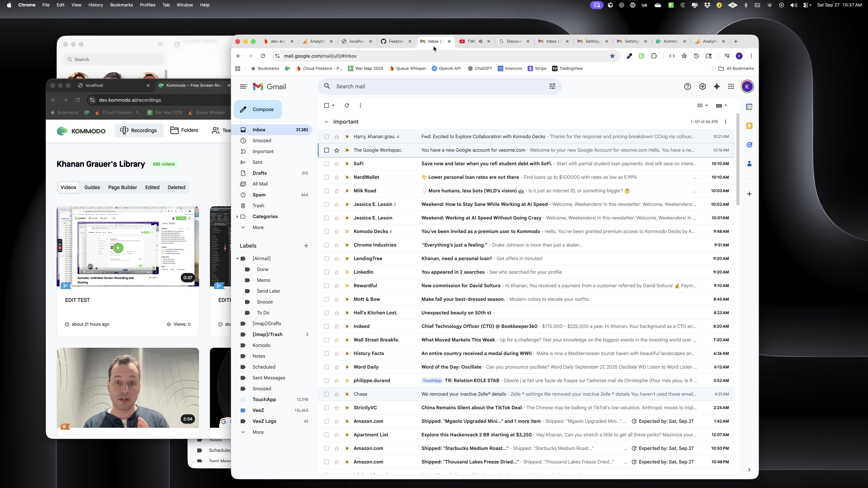Check the Rewardful email checkbox

[326, 286]
